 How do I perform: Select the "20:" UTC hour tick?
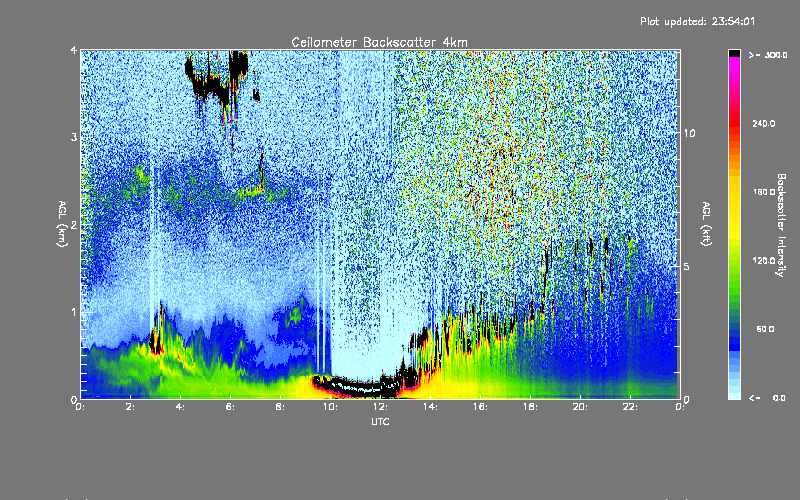click(x=581, y=407)
